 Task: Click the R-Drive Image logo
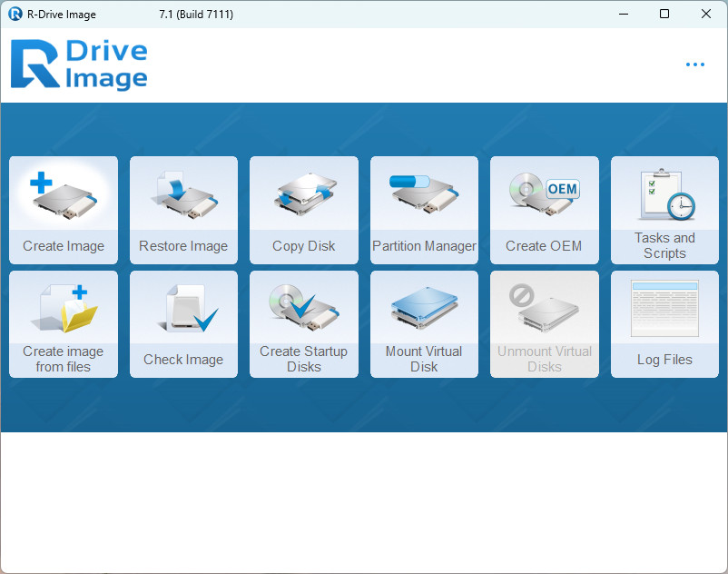click(x=79, y=64)
